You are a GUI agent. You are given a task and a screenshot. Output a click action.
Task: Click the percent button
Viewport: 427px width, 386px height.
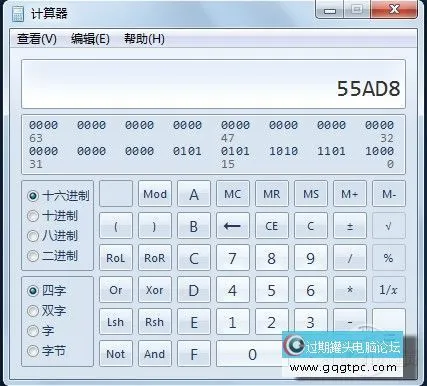(389, 258)
